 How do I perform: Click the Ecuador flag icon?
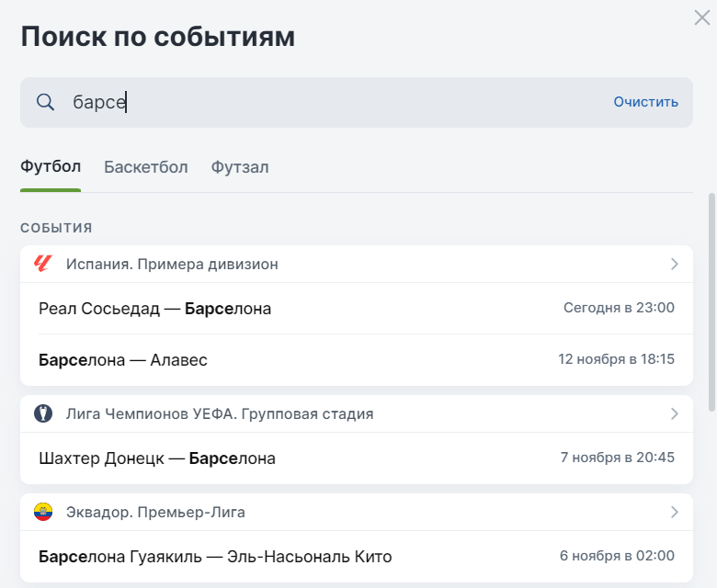43,512
